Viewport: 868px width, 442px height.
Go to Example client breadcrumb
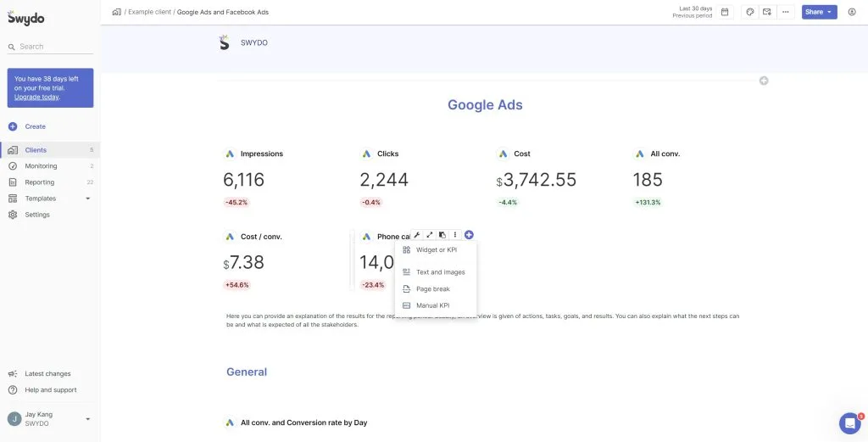[149, 12]
